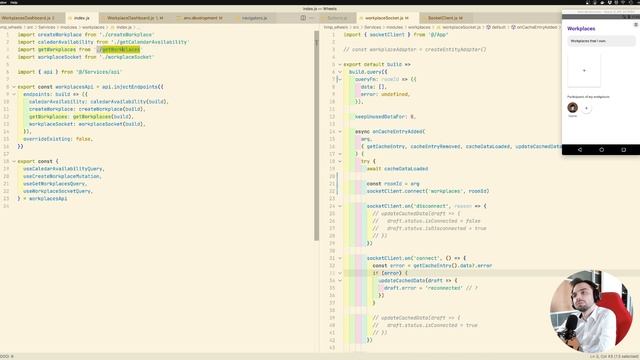Click 'keepUnusedDataFor: 0' line
The image size is (640, 360).
pos(385,117)
